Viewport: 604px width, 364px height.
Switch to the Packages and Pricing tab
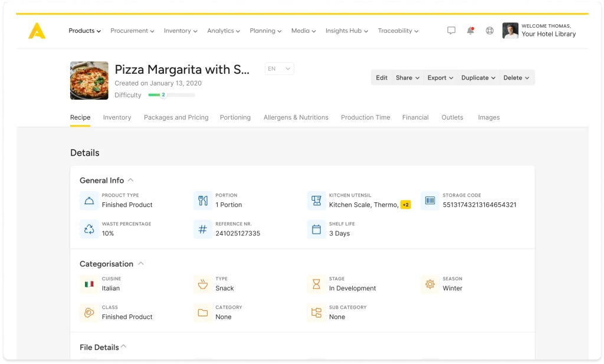(x=176, y=117)
